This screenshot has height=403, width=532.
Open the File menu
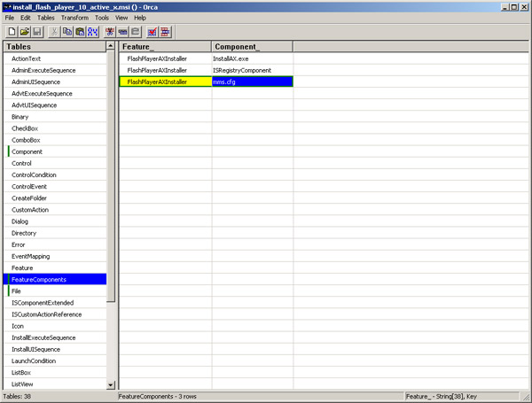(x=10, y=18)
